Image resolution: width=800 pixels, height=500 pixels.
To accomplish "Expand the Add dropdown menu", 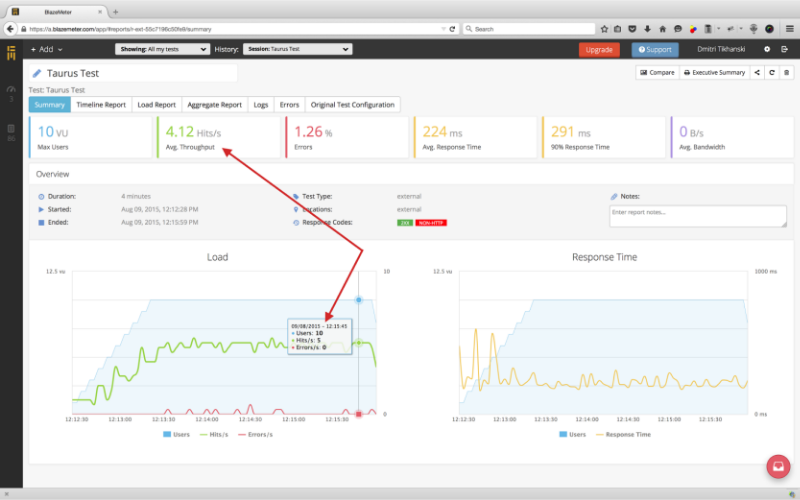I will pyautogui.click(x=46, y=49).
